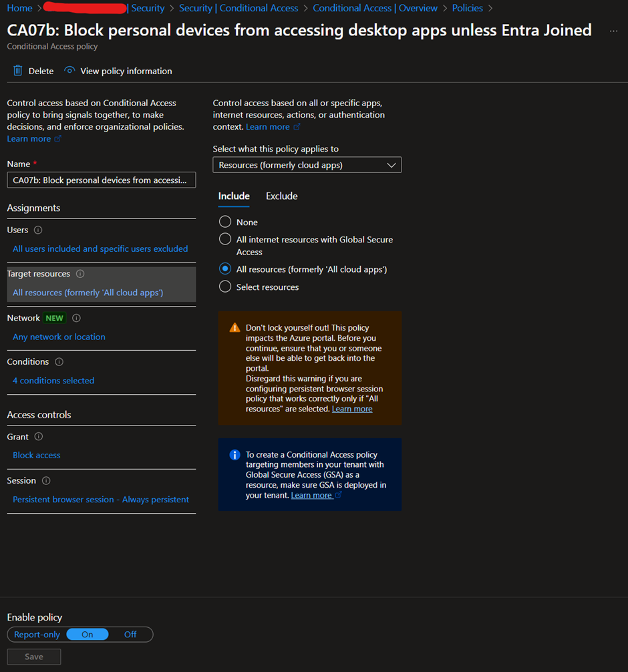Click the info icon next to Network
Screen dimensions: 628x672
[x=76, y=318]
